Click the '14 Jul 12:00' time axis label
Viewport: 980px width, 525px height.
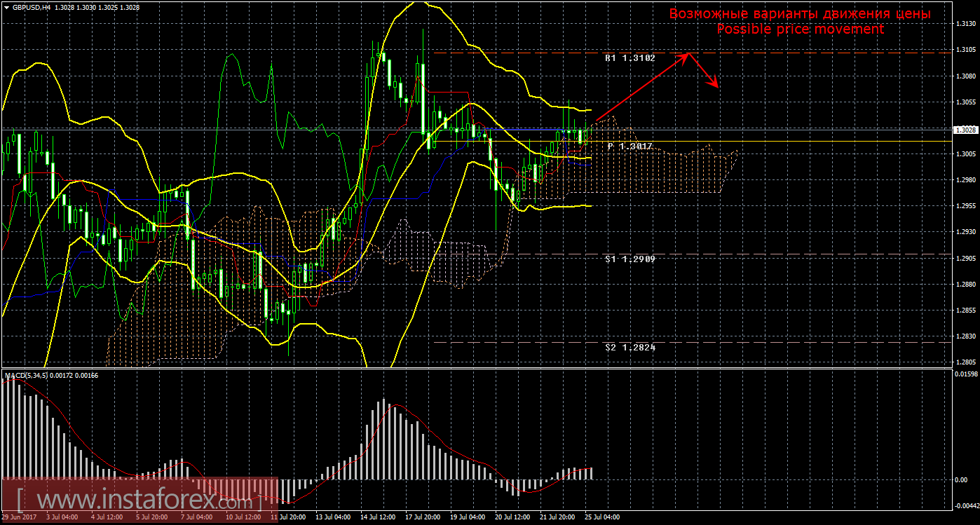379,517
